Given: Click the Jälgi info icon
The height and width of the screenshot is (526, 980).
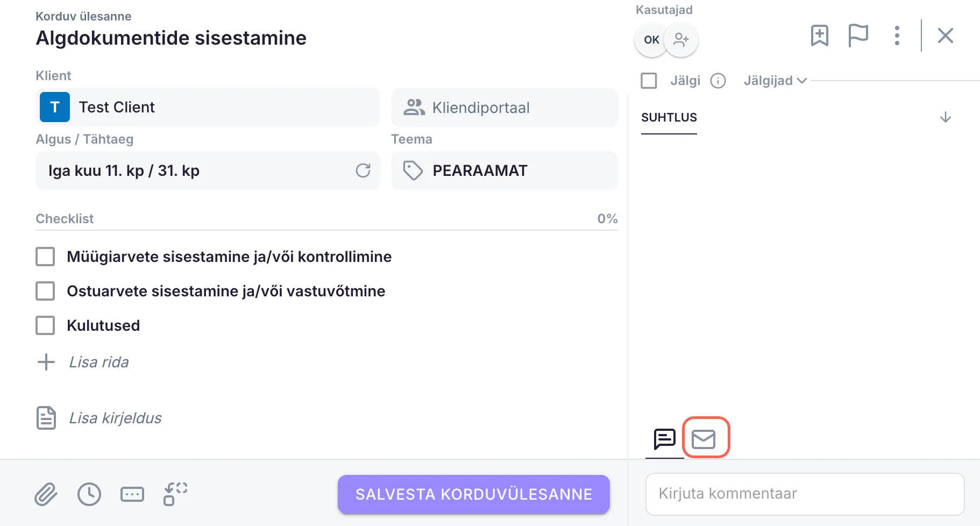Looking at the screenshot, I should [x=718, y=81].
